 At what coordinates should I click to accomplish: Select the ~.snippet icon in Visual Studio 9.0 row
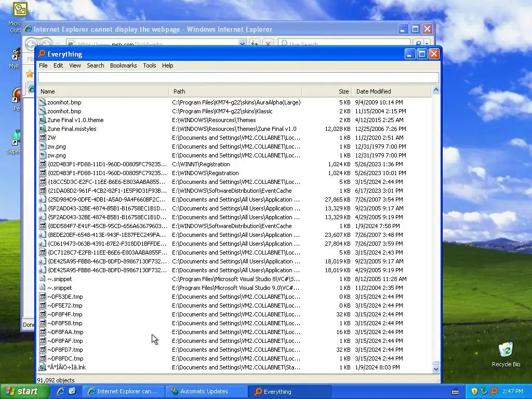pyautogui.click(x=43, y=288)
